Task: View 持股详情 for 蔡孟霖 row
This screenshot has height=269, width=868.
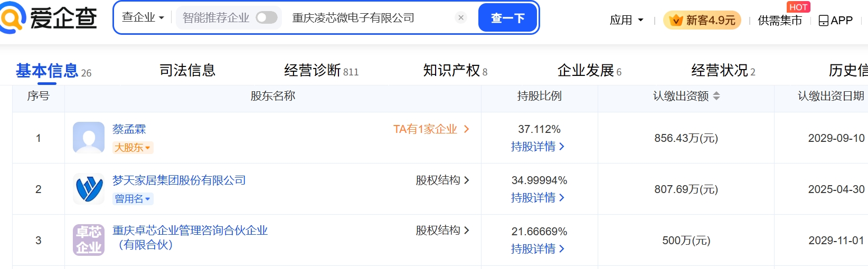Action: [538, 147]
